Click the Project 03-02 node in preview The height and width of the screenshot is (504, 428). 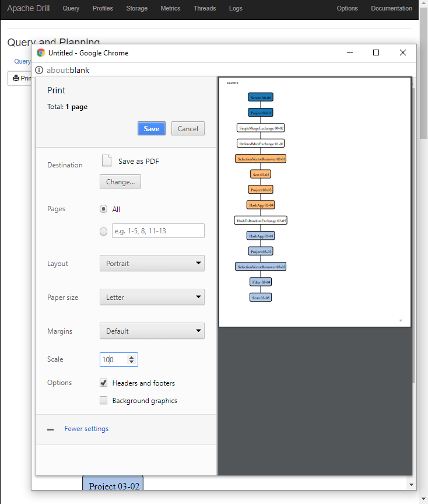tap(261, 251)
